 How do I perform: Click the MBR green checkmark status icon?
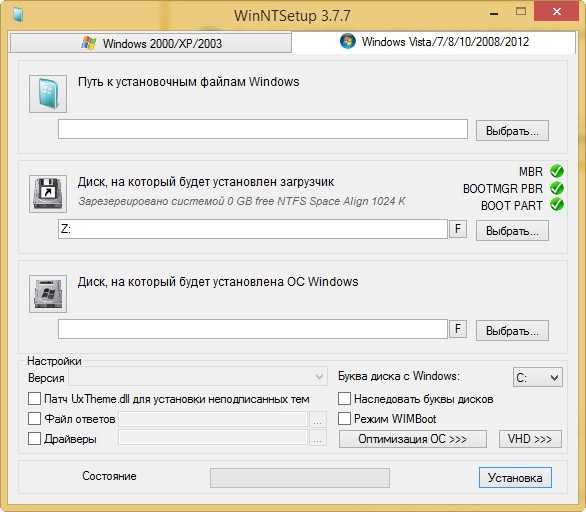point(557,171)
